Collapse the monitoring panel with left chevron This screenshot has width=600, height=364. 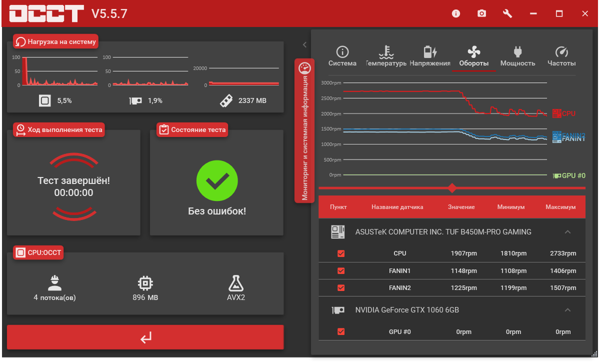click(x=304, y=44)
